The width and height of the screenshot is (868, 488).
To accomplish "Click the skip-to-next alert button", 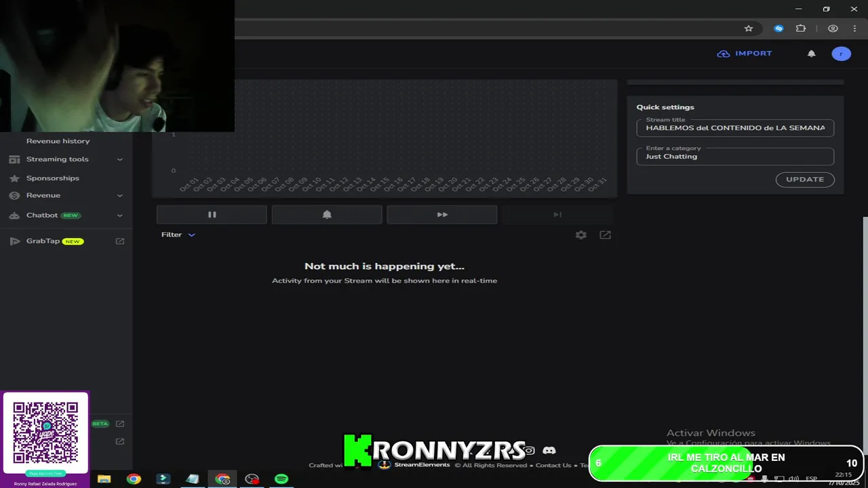I will click(x=557, y=214).
